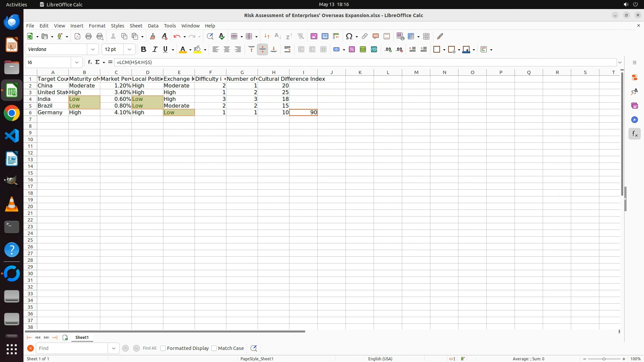Expand the formula bar input line
The height and width of the screenshot is (362, 644).
tap(620, 62)
